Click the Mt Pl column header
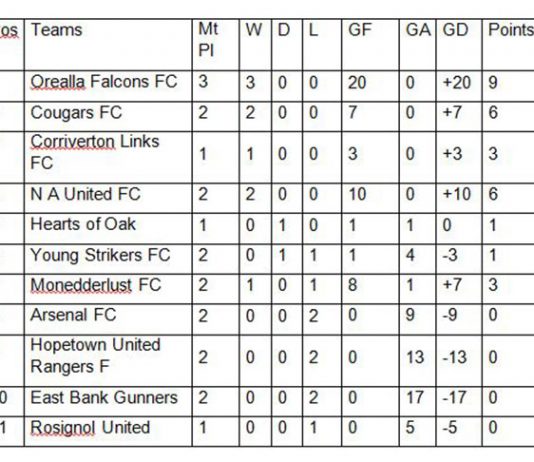This screenshot has width=534, height=462. click(208, 40)
